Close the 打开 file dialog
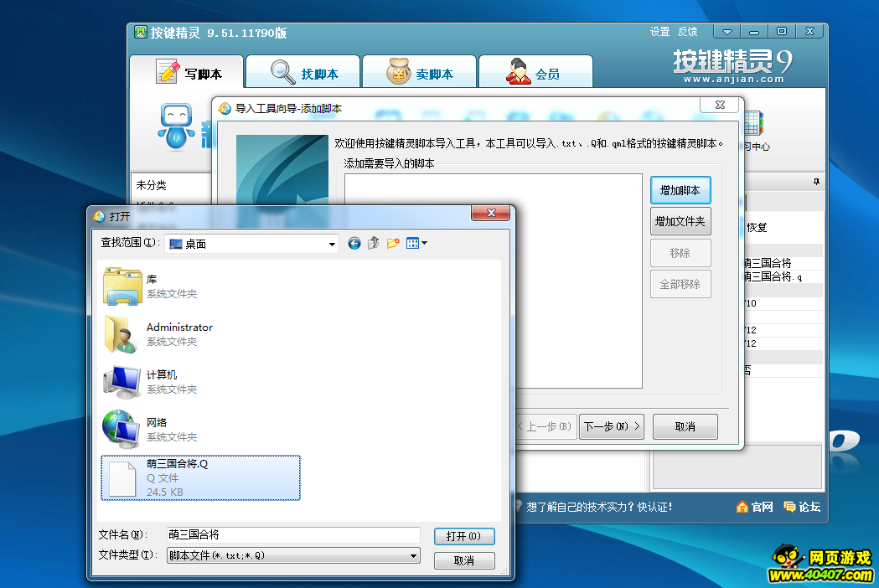Screen dimensions: 879x588 point(490,213)
